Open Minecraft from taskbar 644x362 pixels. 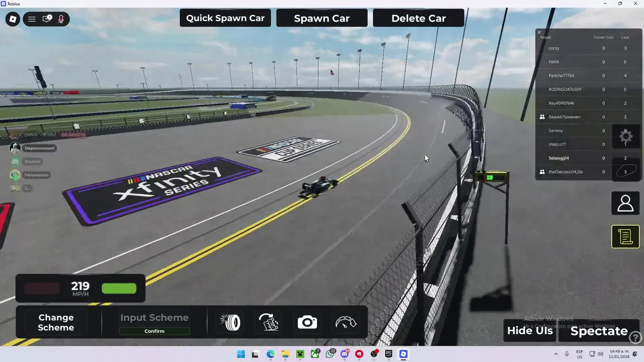tap(300, 354)
